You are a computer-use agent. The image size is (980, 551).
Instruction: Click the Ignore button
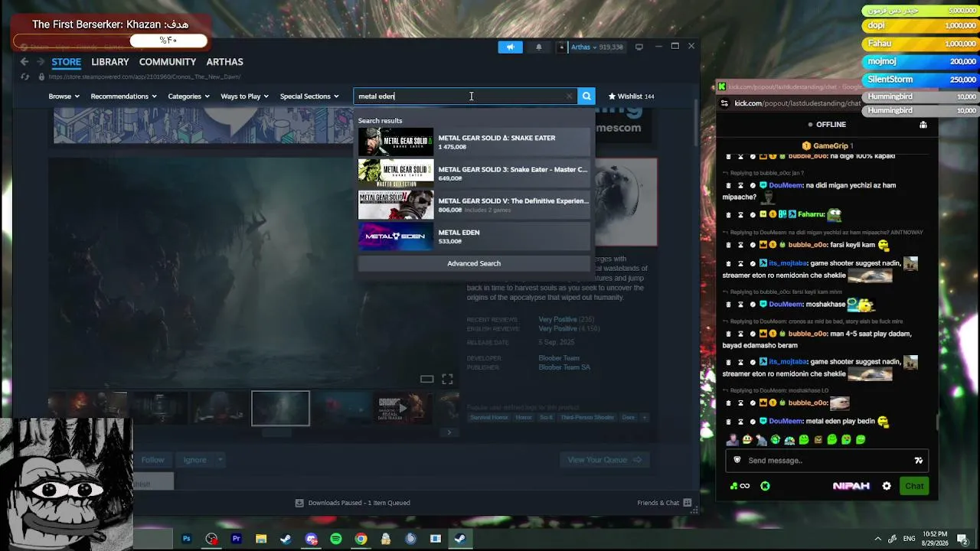pos(194,460)
